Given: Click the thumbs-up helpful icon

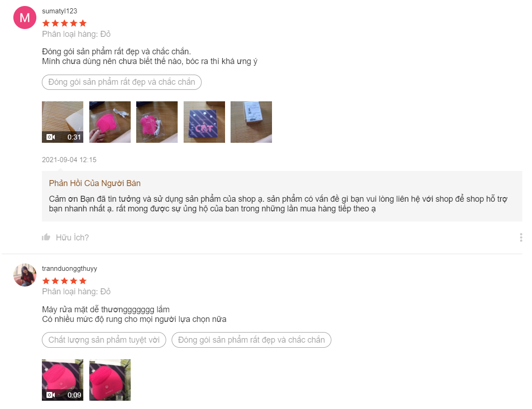Looking at the screenshot, I should point(46,237).
